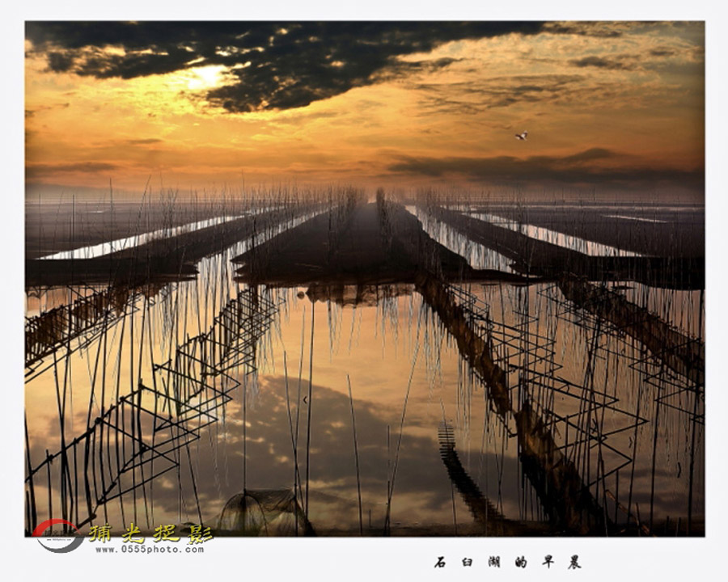The image size is (728, 582).
Task: Click the 石臼湖的早晨 caption text
Action: point(507,562)
